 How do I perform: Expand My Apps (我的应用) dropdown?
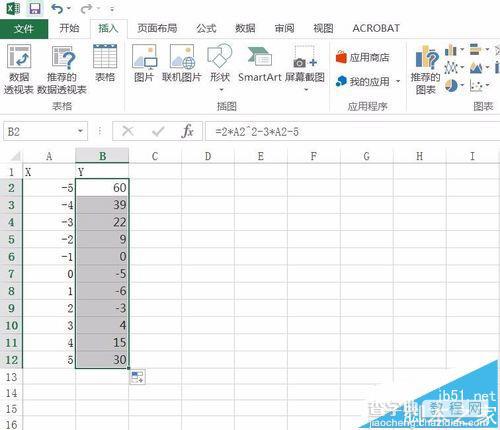[x=398, y=81]
